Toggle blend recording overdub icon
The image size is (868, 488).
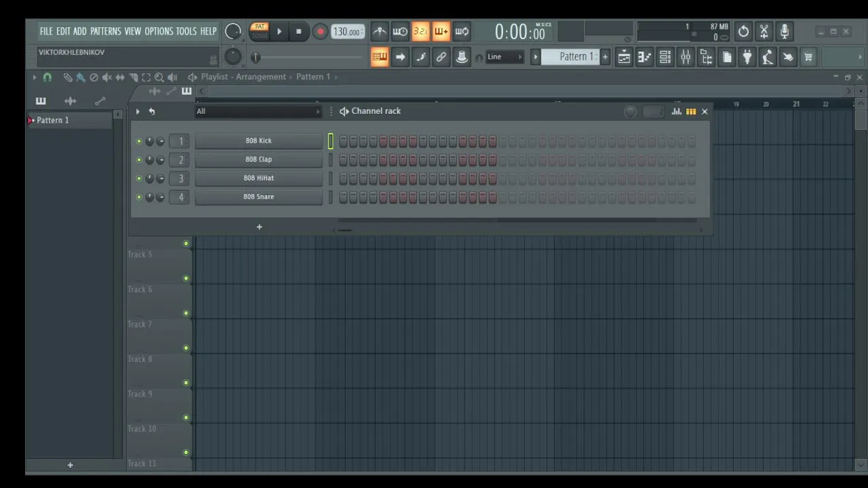(441, 31)
